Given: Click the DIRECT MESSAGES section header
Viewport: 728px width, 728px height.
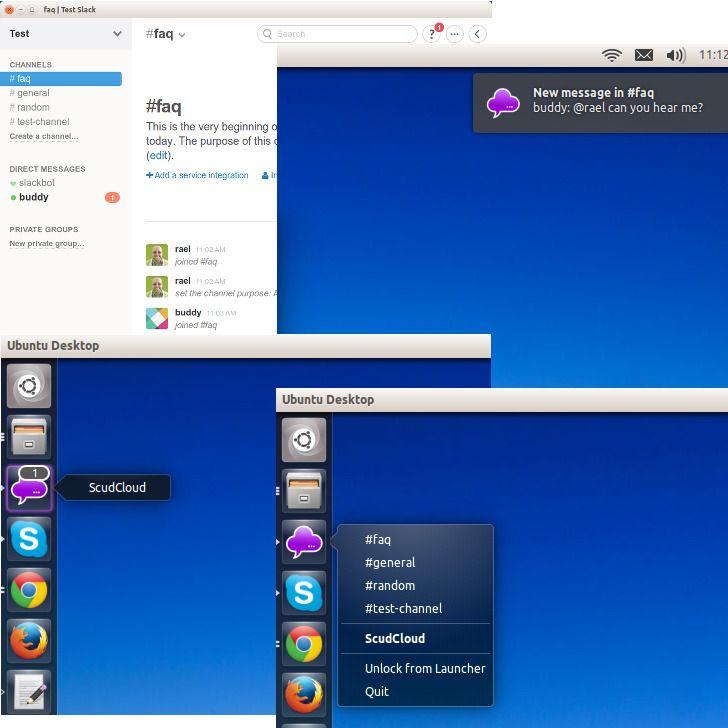Looking at the screenshot, I should click(47, 169).
